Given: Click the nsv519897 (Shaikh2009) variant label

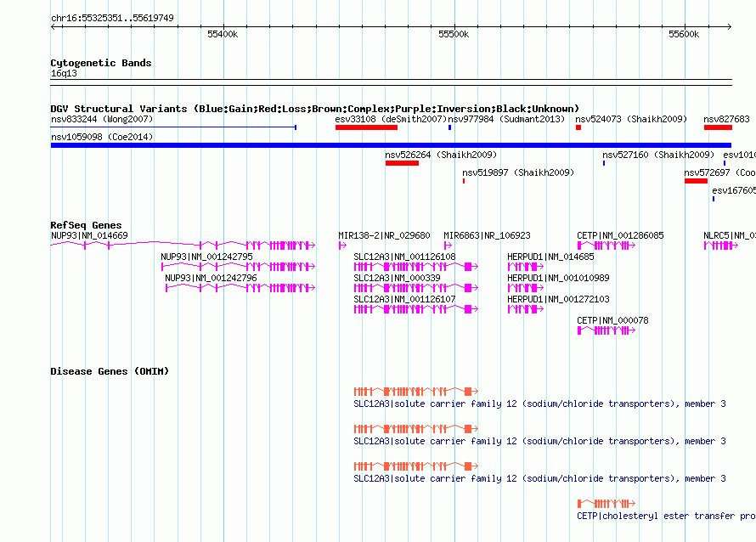Looking at the screenshot, I should 518,172.
